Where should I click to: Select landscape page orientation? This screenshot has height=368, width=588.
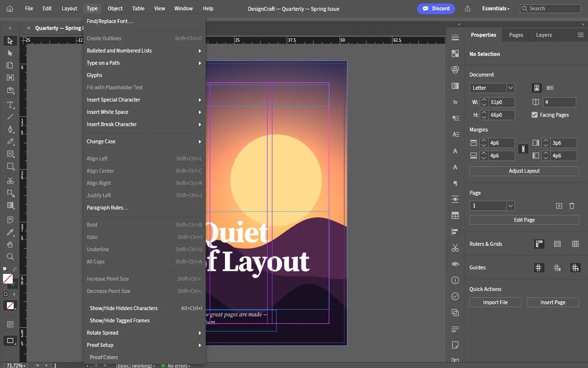point(550,88)
